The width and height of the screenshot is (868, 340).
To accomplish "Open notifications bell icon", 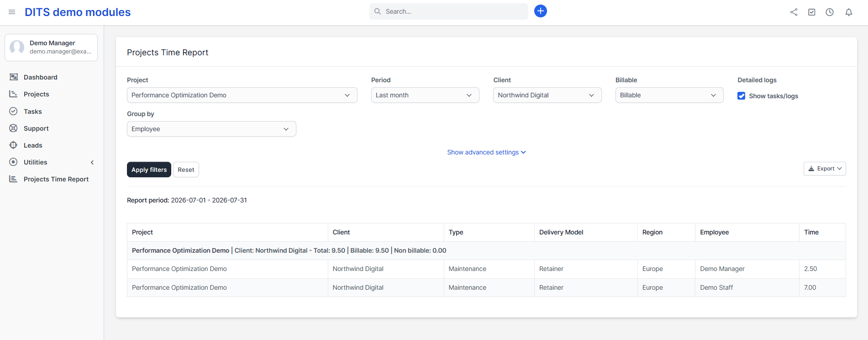I will 849,12.
